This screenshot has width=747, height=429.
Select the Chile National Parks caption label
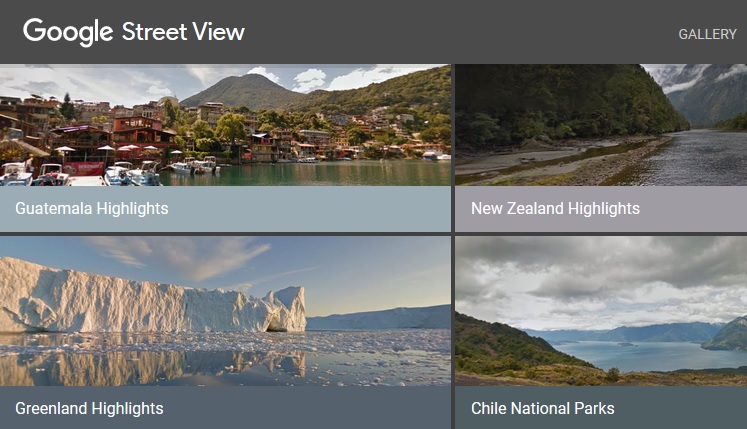coord(542,408)
